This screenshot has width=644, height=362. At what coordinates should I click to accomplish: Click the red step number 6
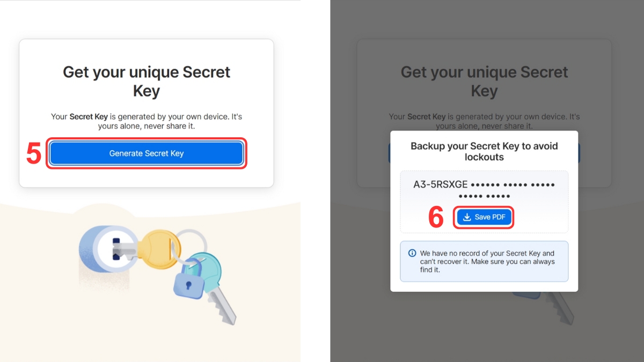pos(436,218)
